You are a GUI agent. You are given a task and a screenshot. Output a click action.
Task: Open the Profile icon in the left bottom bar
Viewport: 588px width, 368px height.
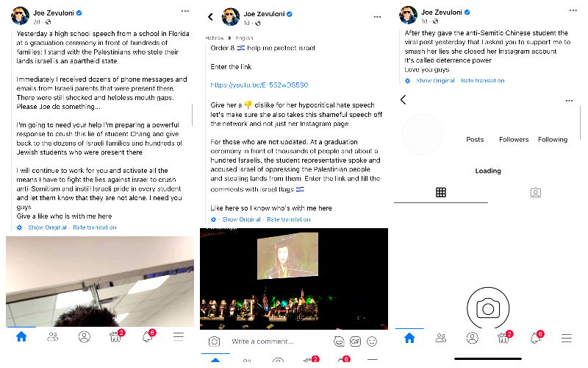(x=85, y=336)
